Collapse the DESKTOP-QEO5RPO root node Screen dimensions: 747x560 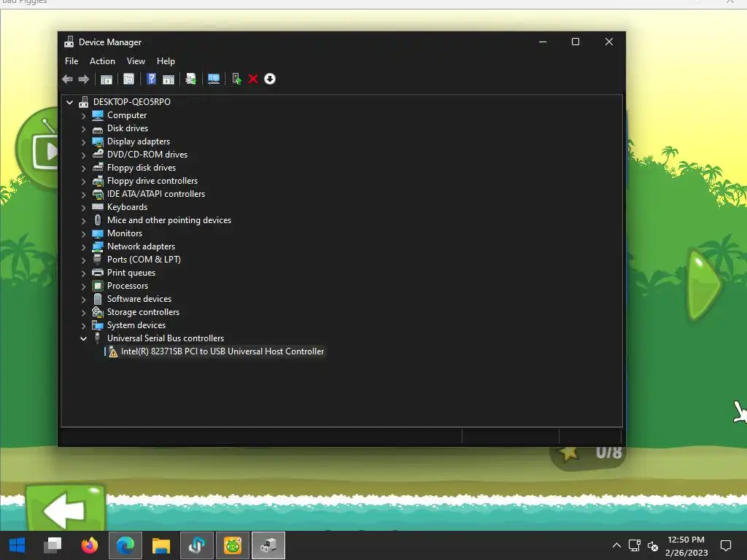click(70, 102)
